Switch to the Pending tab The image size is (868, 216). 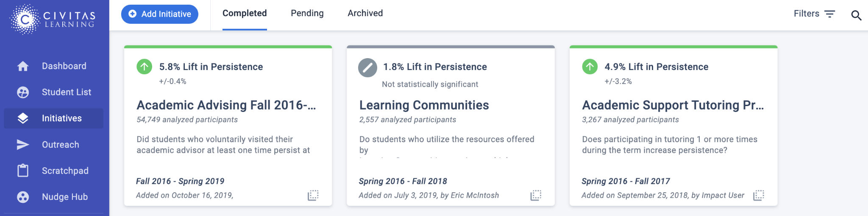pyautogui.click(x=307, y=14)
